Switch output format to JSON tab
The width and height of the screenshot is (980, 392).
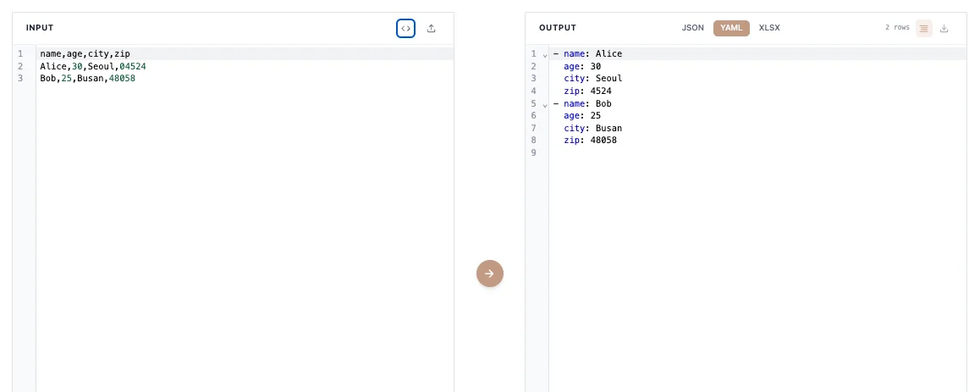click(x=692, y=28)
